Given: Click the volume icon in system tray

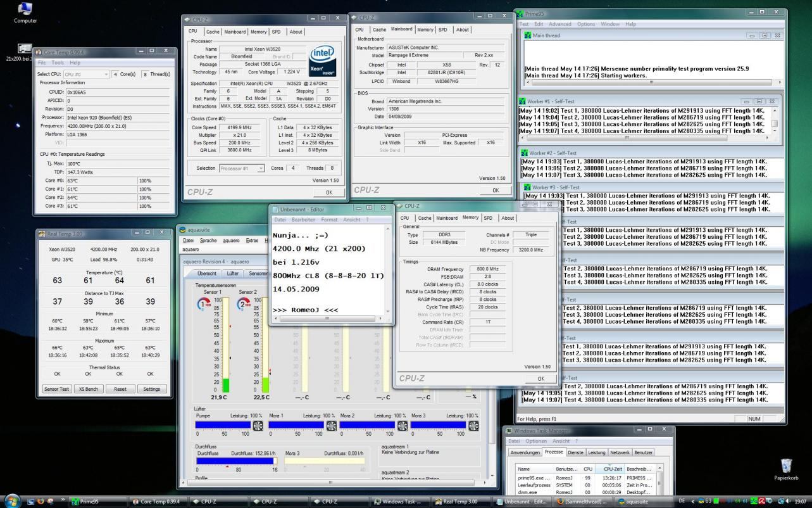Looking at the screenshot, I should [788, 501].
